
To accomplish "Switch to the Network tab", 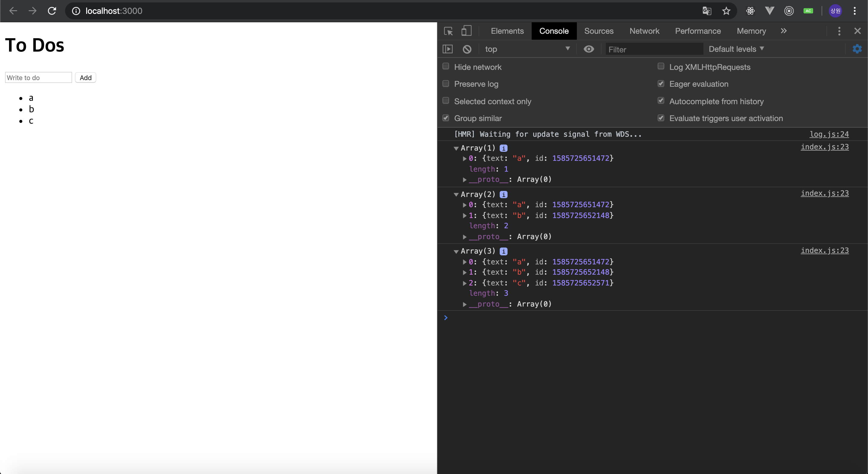I will point(644,31).
